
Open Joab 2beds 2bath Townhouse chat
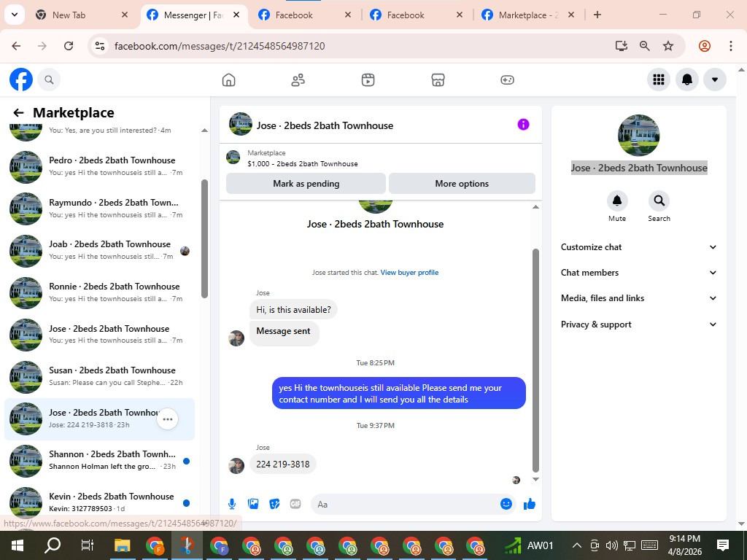point(99,251)
